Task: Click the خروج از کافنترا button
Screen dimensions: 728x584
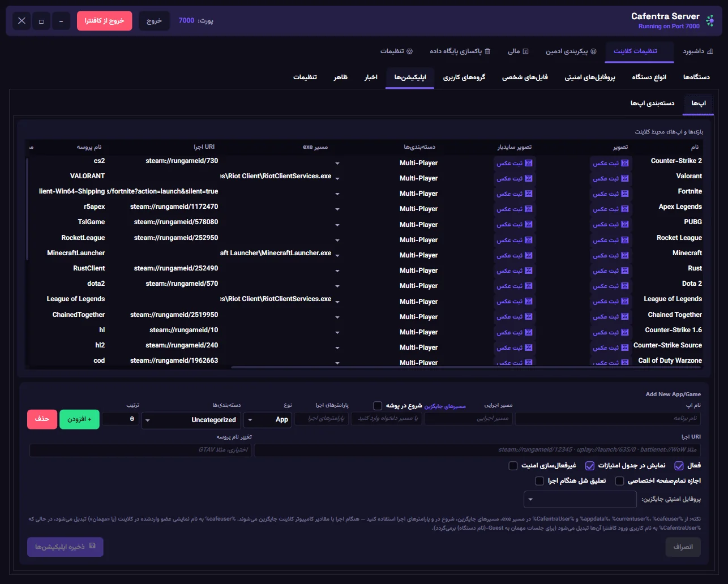Action: click(x=104, y=21)
